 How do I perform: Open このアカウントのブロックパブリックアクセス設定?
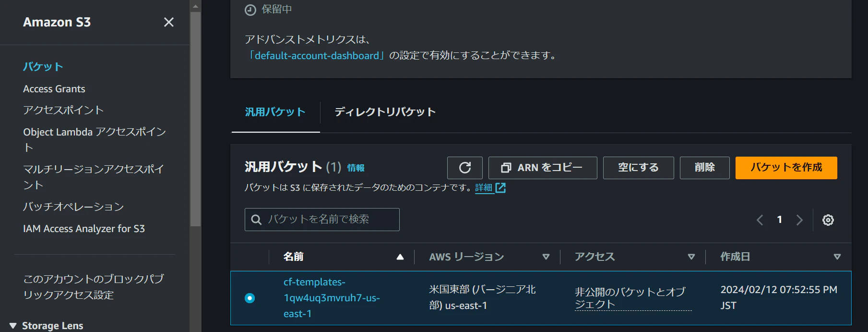(94, 287)
